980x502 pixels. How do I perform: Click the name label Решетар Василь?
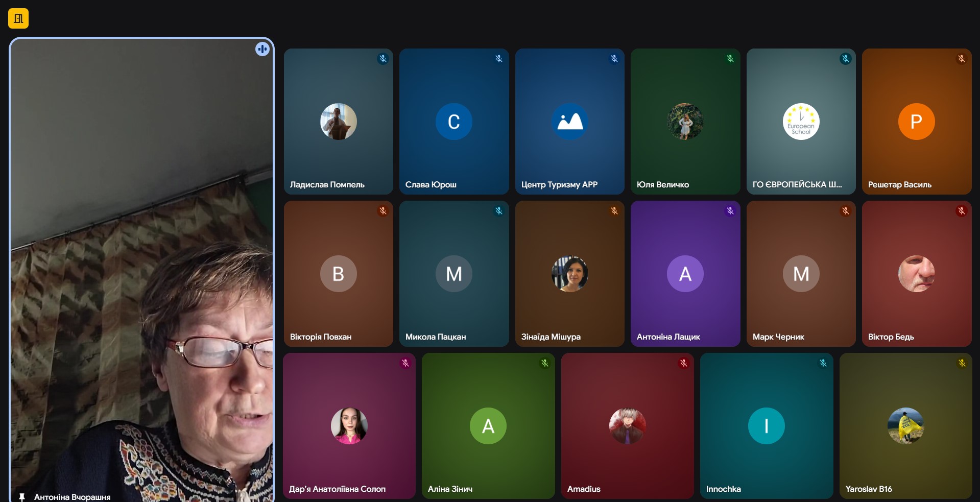point(900,184)
